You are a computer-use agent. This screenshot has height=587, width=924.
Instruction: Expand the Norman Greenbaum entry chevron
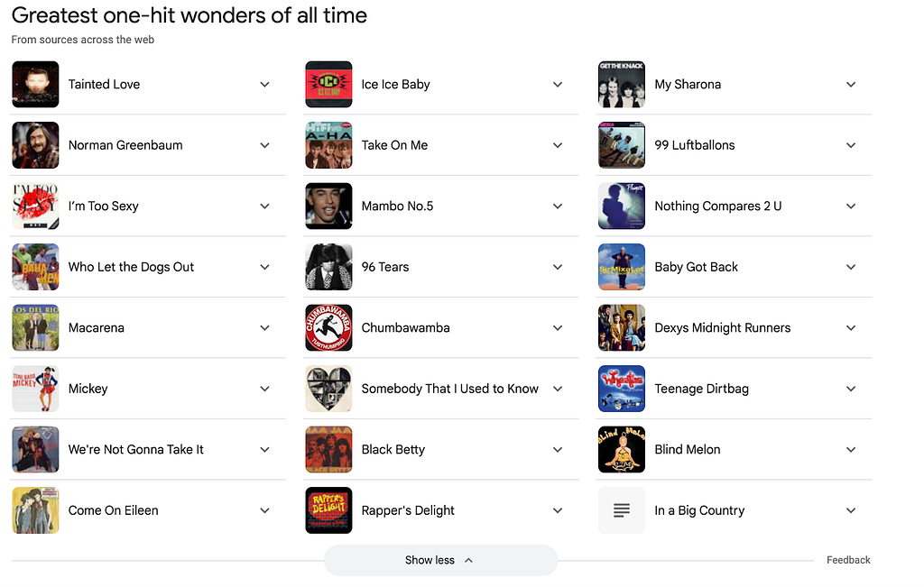tap(265, 145)
